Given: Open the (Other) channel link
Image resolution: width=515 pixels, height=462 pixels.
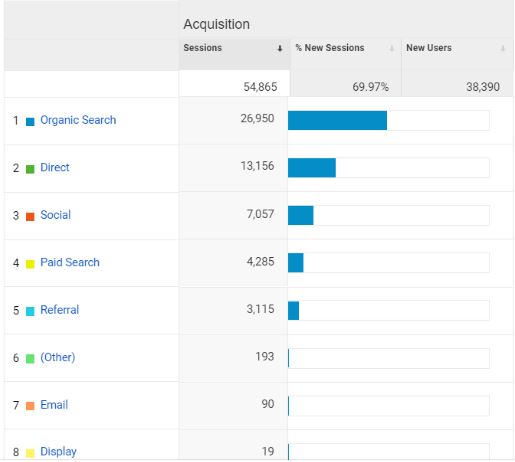Looking at the screenshot, I should (57, 357).
